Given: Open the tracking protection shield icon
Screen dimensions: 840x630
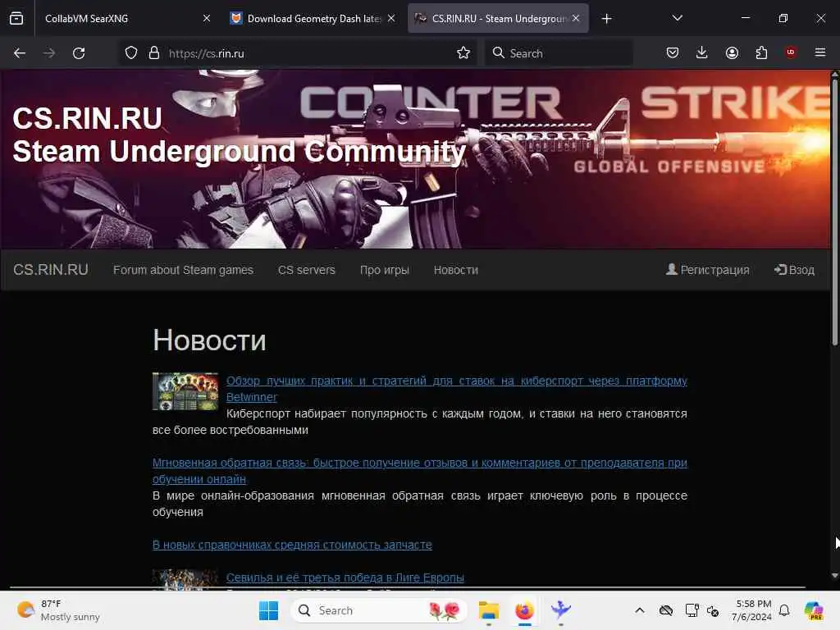Looking at the screenshot, I should [x=131, y=53].
